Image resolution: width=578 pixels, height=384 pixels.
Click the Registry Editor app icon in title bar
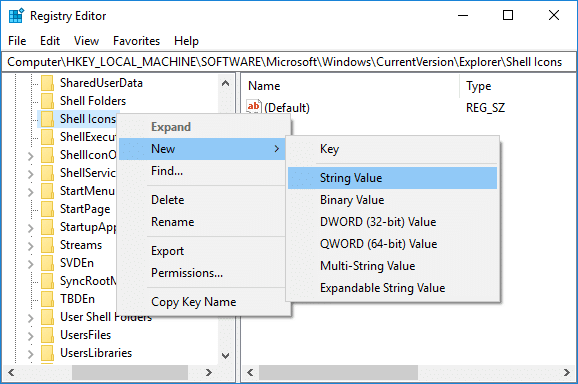tap(16, 16)
